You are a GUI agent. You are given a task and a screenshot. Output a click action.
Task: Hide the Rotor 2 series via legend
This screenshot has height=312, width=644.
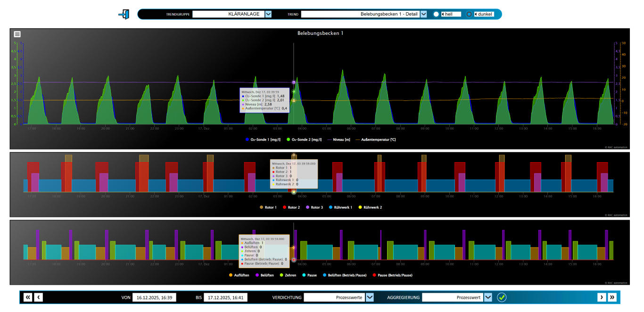click(291, 207)
